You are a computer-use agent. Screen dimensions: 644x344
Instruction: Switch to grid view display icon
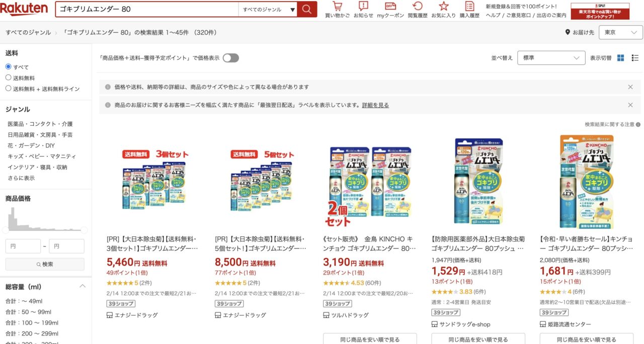tap(621, 58)
